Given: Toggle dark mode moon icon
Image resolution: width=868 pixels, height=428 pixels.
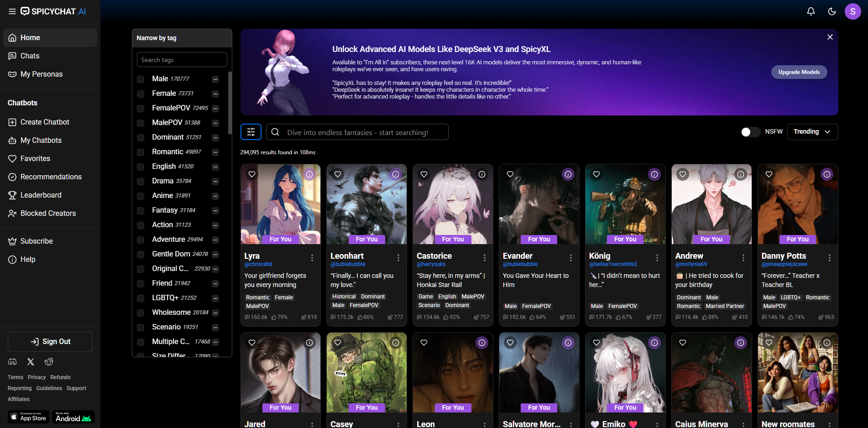Looking at the screenshot, I should click(x=832, y=11).
